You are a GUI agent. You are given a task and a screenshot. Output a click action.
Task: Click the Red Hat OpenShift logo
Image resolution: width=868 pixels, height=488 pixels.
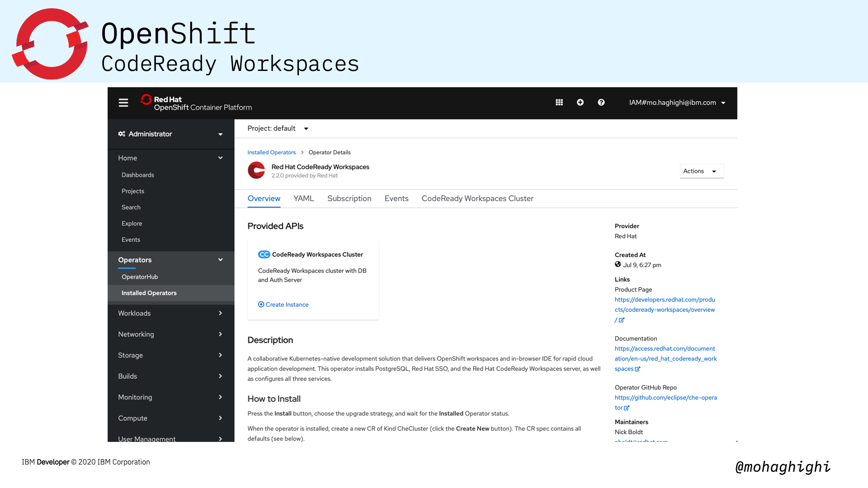(x=196, y=103)
